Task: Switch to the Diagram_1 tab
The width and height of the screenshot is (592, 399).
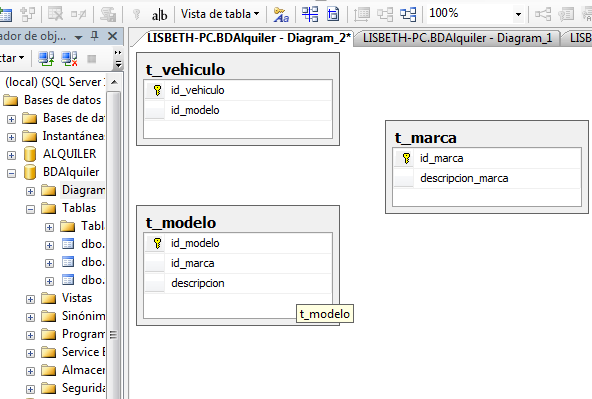Action: [457, 38]
